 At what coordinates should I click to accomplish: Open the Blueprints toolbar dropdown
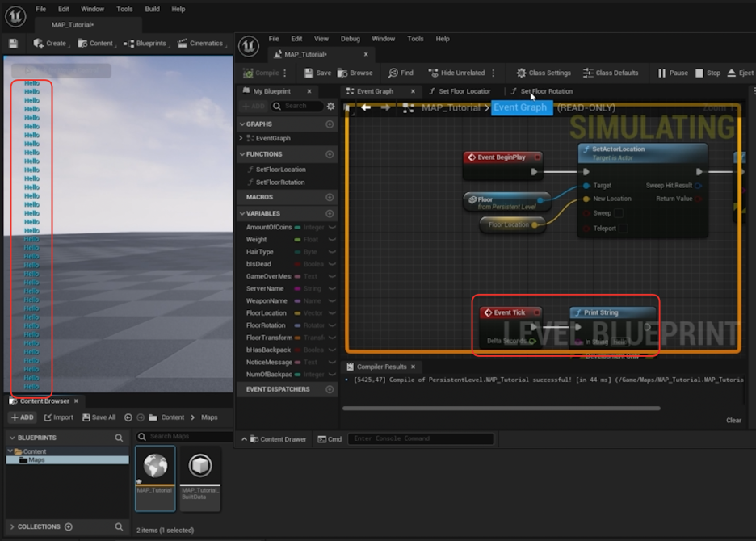145,44
